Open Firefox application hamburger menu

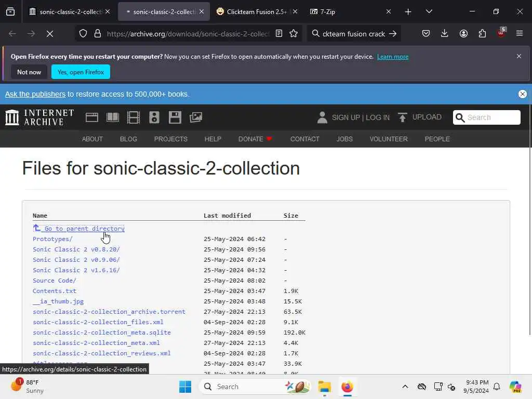[520, 33]
